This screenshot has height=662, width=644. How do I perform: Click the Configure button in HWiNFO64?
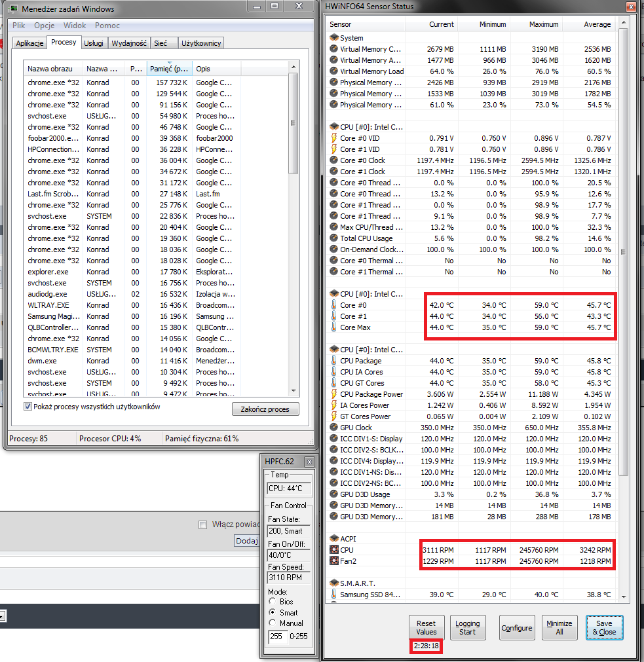(516, 627)
